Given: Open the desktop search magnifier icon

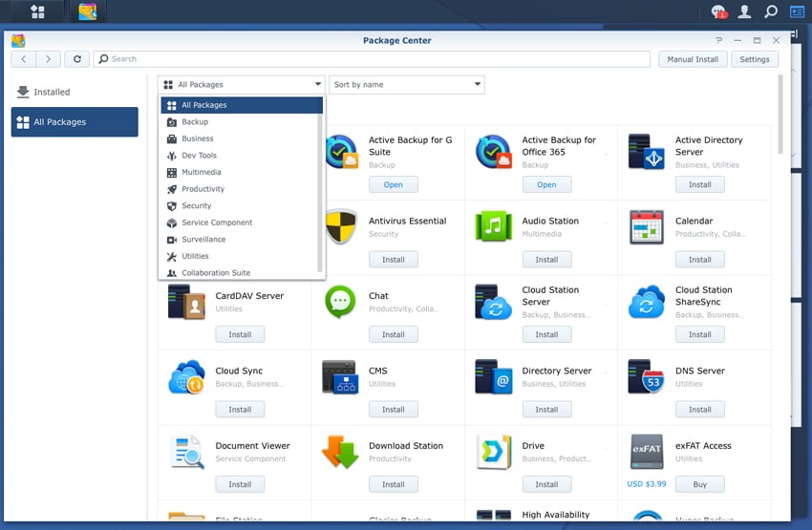Looking at the screenshot, I should (x=771, y=11).
